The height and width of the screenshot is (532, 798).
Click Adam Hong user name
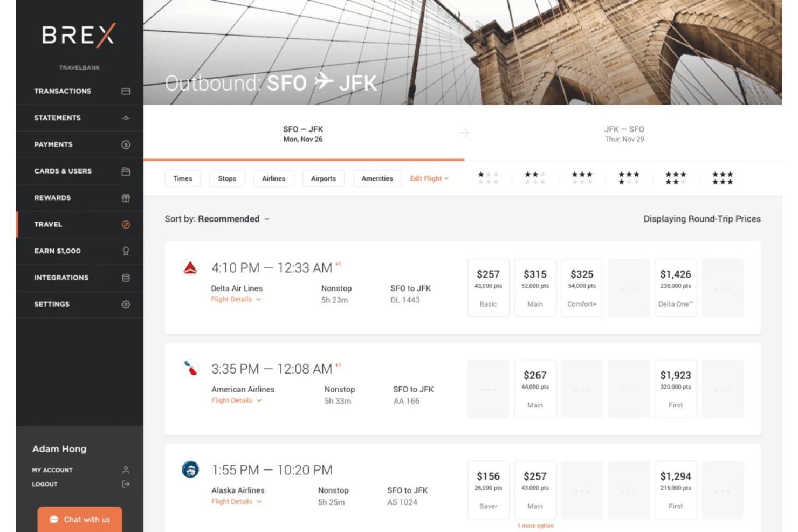(x=59, y=449)
